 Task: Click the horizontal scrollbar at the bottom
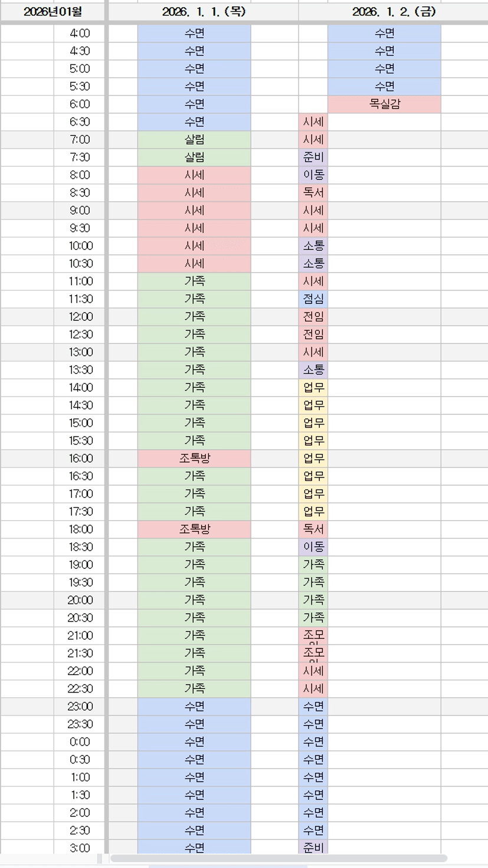pyautogui.click(x=279, y=858)
